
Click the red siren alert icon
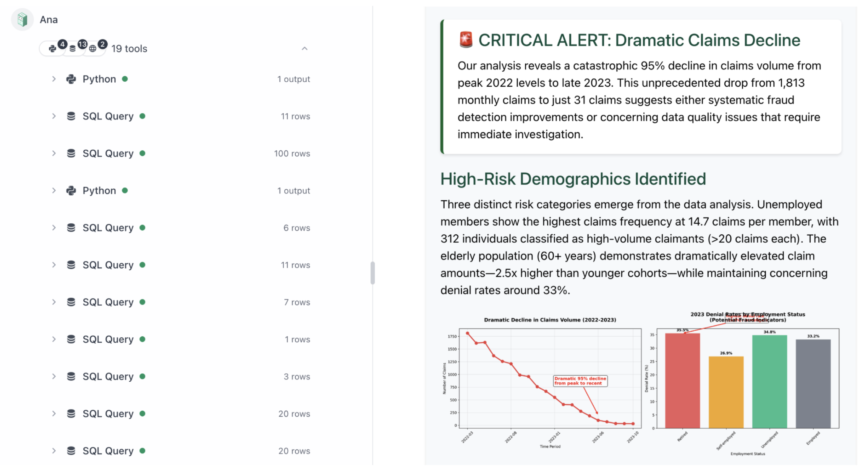coord(466,40)
